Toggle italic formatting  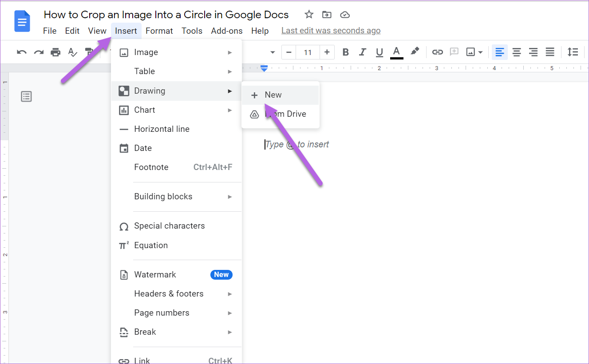(362, 52)
